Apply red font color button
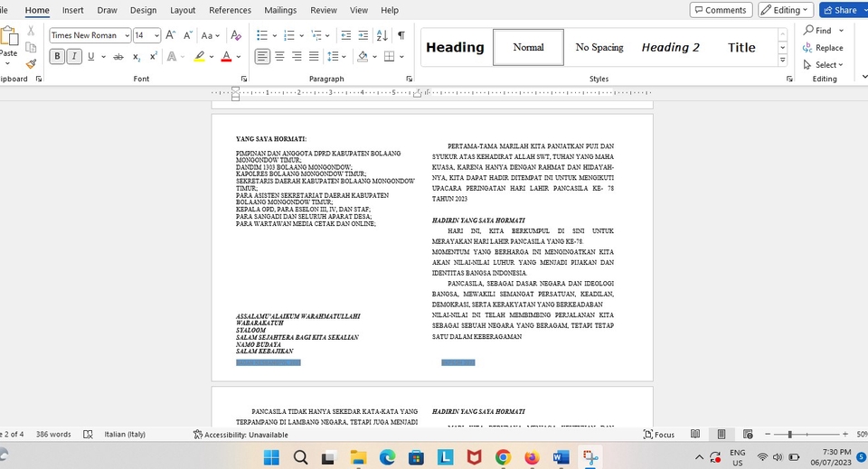The height and width of the screenshot is (469, 868). click(226, 56)
